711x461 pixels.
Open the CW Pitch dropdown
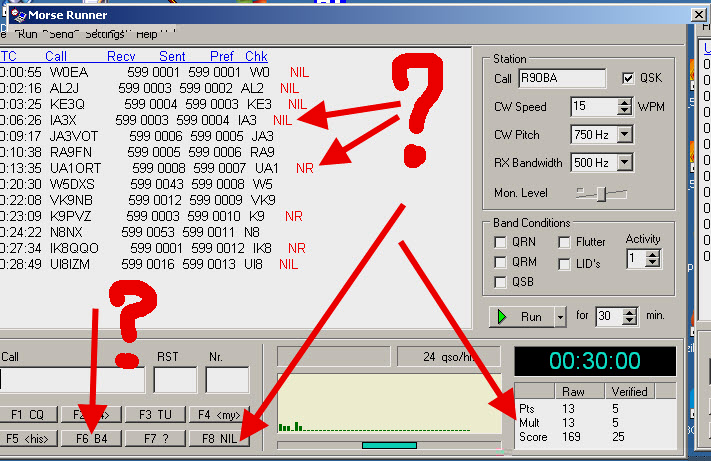tap(625, 134)
